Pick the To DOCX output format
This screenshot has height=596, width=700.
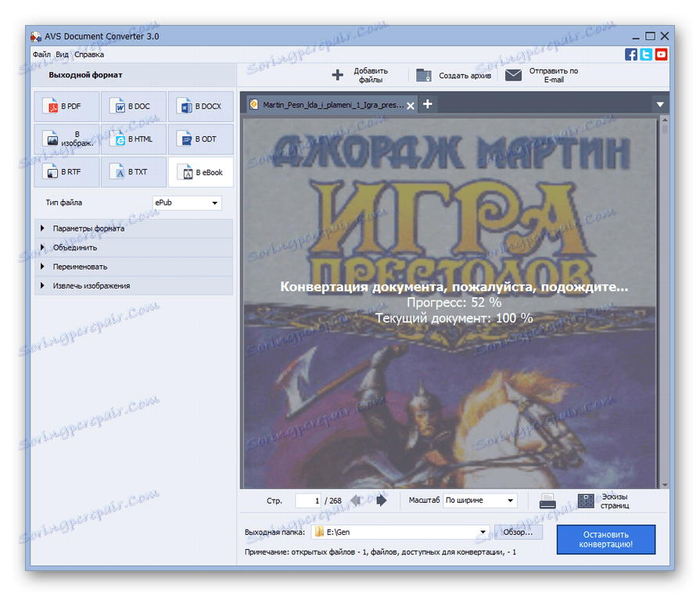click(x=200, y=106)
